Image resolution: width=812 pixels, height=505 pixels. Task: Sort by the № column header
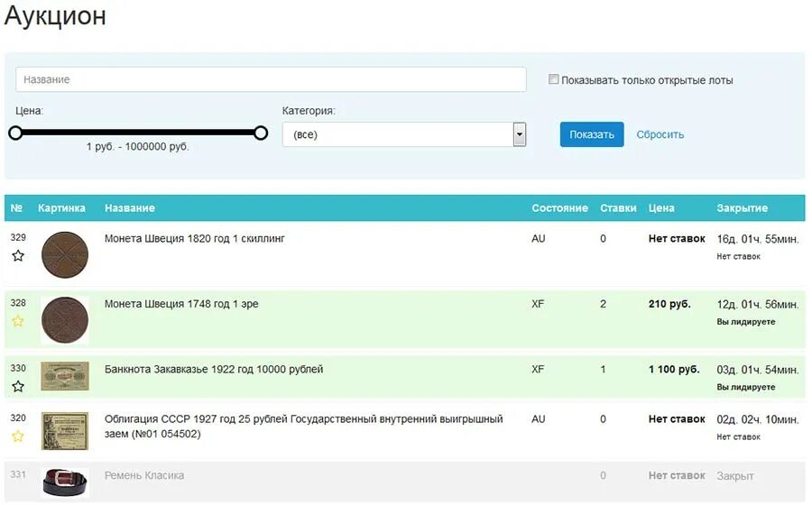16,208
